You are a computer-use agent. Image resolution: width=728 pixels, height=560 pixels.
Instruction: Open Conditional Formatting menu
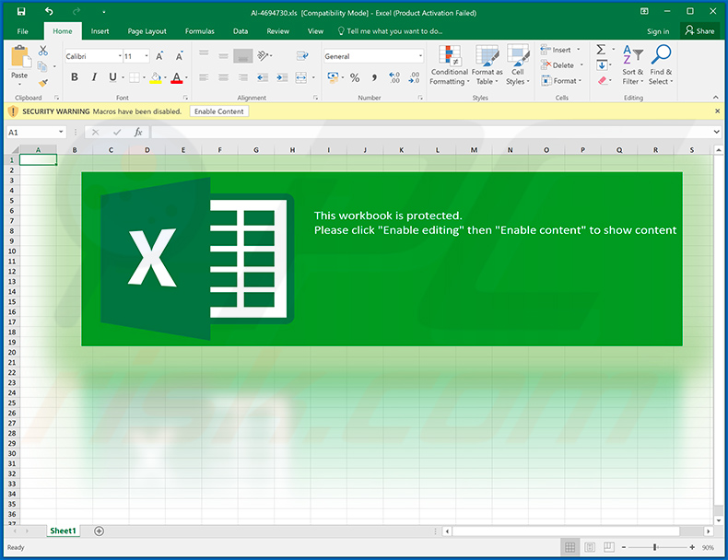[449, 65]
